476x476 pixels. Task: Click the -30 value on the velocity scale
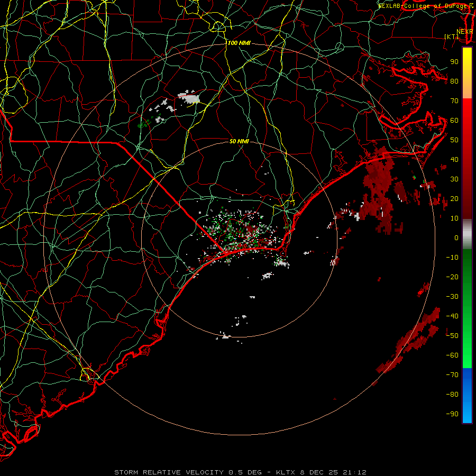452,297
